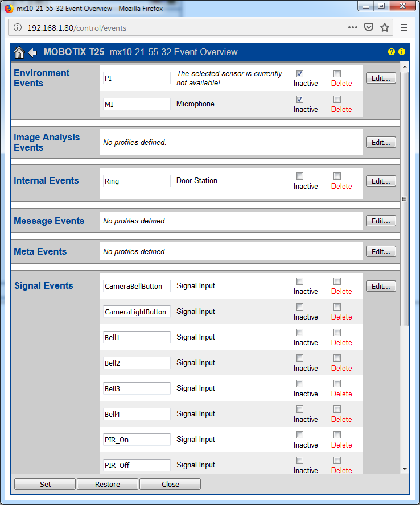Click the PIR_On name field

coord(137,440)
